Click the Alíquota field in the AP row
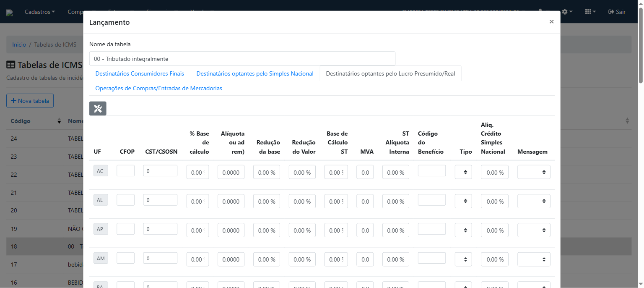This screenshot has width=644, height=288. 231,230
